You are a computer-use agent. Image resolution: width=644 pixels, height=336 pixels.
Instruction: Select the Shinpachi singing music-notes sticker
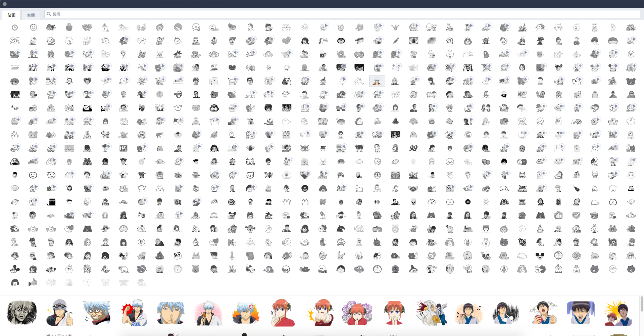469,313
